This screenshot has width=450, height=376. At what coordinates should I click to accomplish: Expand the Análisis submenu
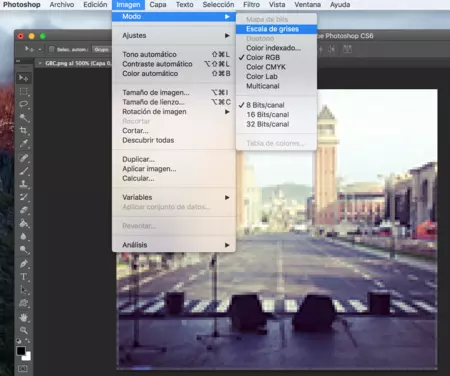pos(174,245)
